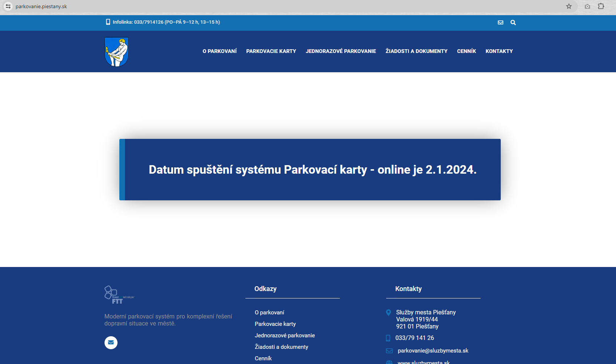Click the launch date announcement banner
616x364 pixels.
(x=312, y=170)
